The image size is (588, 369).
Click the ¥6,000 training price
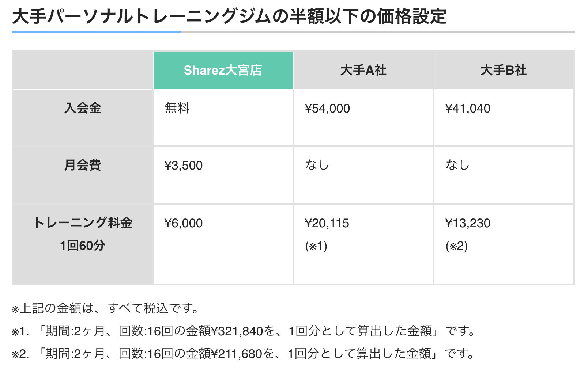(184, 223)
